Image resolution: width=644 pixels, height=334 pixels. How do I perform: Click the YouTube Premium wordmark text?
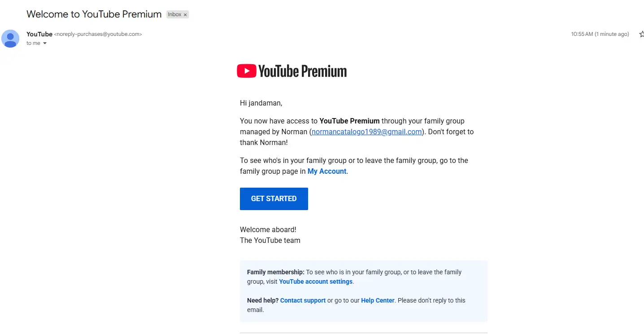pos(303,71)
